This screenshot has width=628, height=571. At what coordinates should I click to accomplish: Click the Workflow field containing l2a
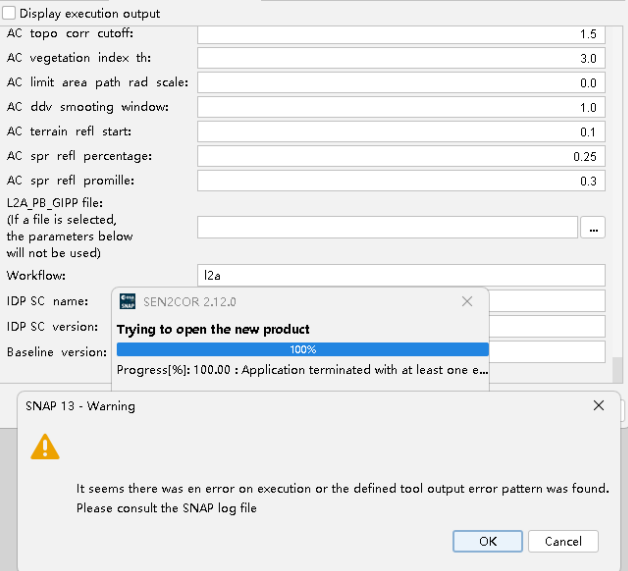click(x=400, y=275)
